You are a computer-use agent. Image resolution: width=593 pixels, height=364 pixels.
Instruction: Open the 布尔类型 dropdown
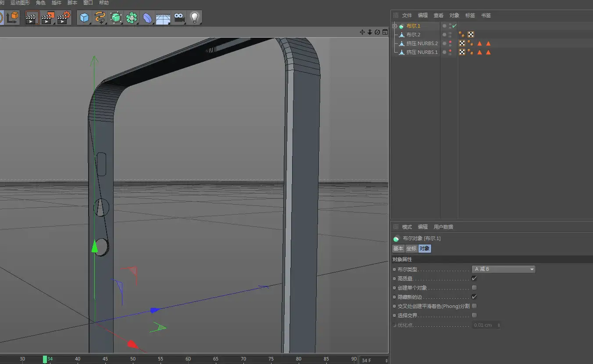coord(504,269)
